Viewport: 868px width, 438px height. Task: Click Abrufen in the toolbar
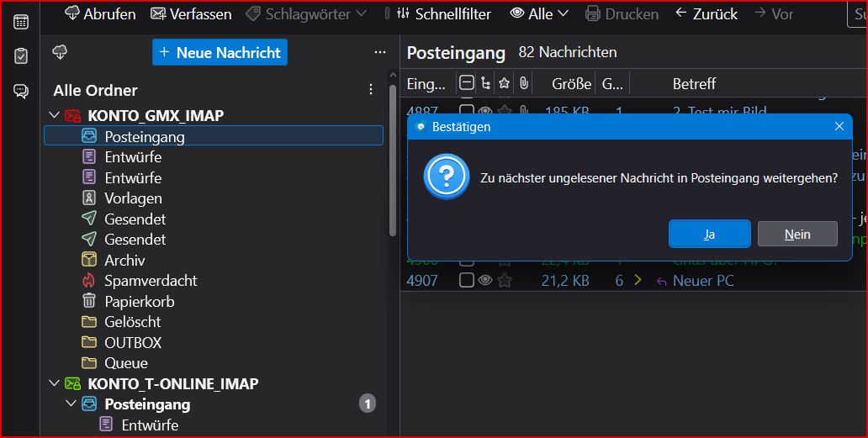click(100, 13)
